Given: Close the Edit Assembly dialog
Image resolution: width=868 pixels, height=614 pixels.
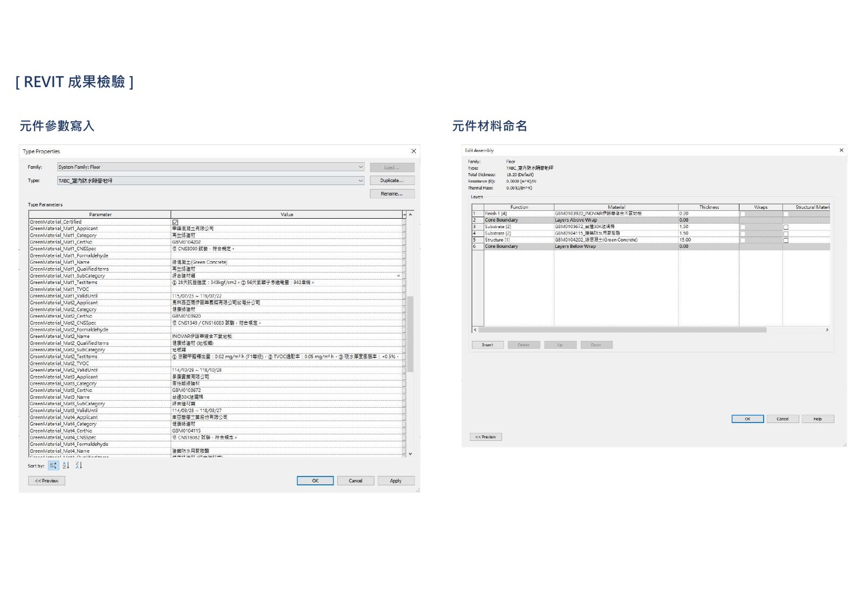Looking at the screenshot, I should 841,150.
